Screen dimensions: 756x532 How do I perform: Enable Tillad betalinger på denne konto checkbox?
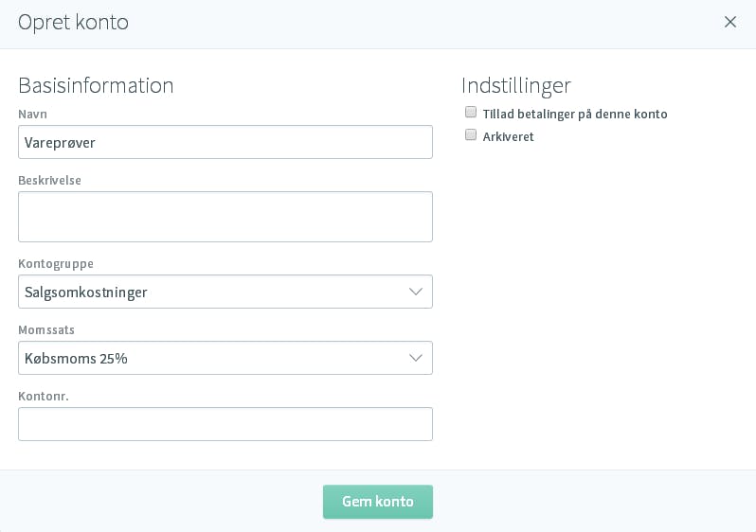coord(471,113)
